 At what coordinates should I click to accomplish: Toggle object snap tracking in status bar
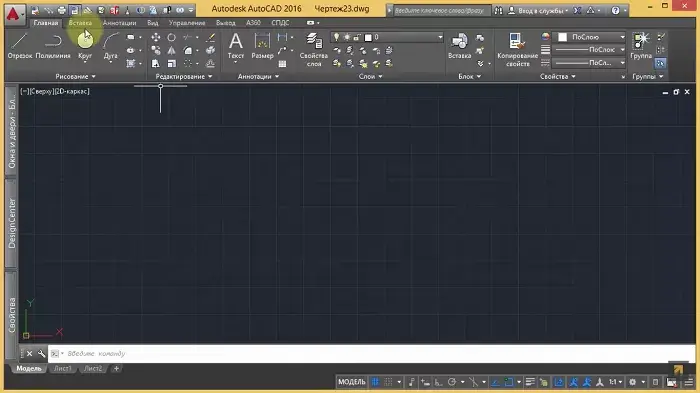[x=496, y=382]
